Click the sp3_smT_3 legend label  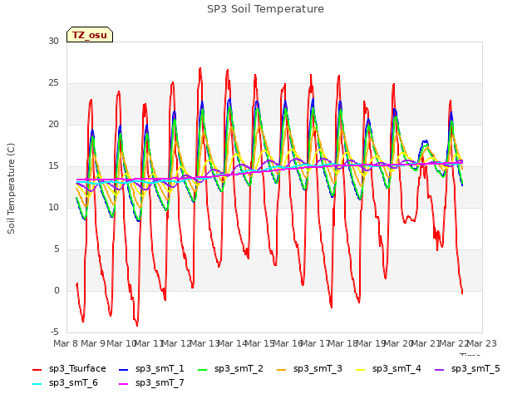point(318,369)
